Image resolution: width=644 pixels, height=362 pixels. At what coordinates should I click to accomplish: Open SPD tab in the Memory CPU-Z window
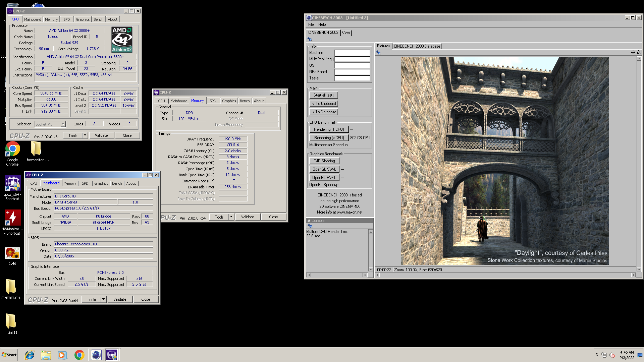213,101
